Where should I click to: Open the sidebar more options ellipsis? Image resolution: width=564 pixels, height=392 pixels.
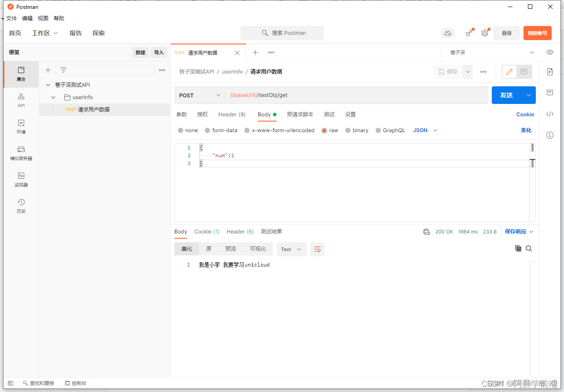point(162,70)
